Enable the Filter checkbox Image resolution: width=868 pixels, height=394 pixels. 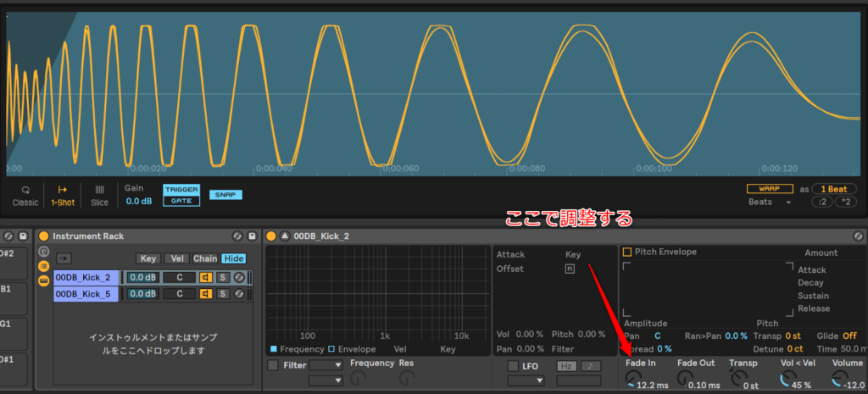[273, 365]
